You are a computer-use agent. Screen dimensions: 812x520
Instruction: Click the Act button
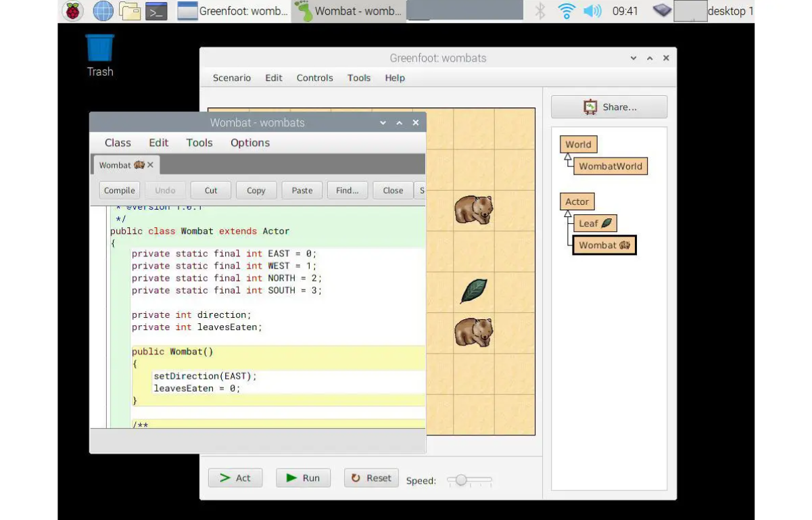(x=235, y=478)
